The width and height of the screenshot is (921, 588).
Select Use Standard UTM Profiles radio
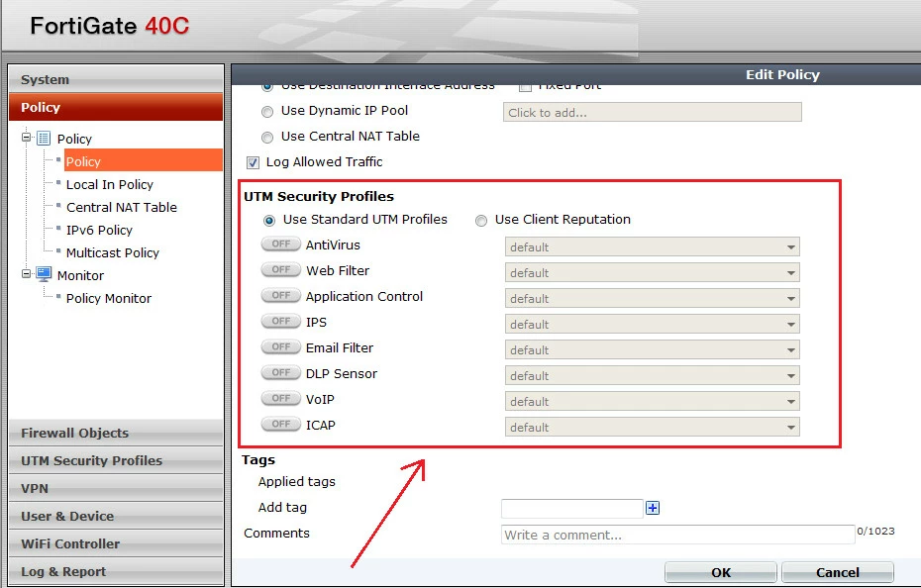[x=269, y=221]
